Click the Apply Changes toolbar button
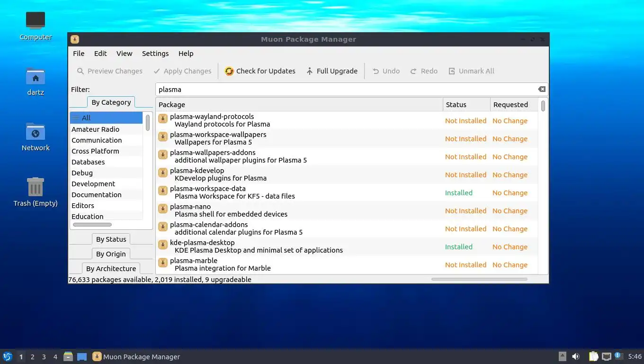This screenshot has height=364, width=644. tap(182, 71)
